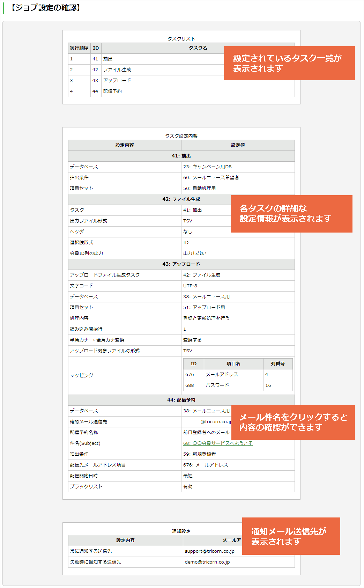Select the パスワード mapping item
Image resolution: width=364 pixels, height=588 pixels.
pos(217,385)
